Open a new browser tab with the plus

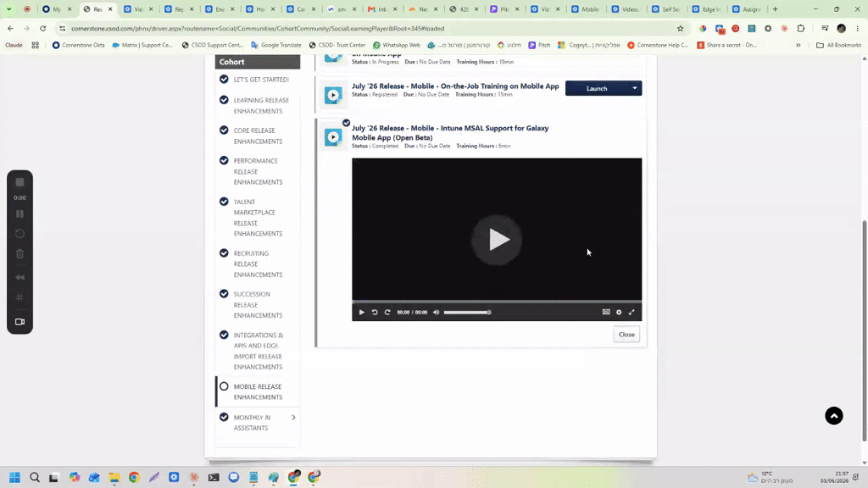coord(775,9)
